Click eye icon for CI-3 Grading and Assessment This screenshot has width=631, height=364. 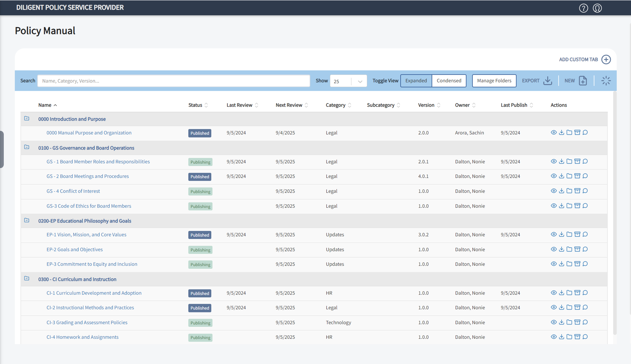[x=554, y=322]
